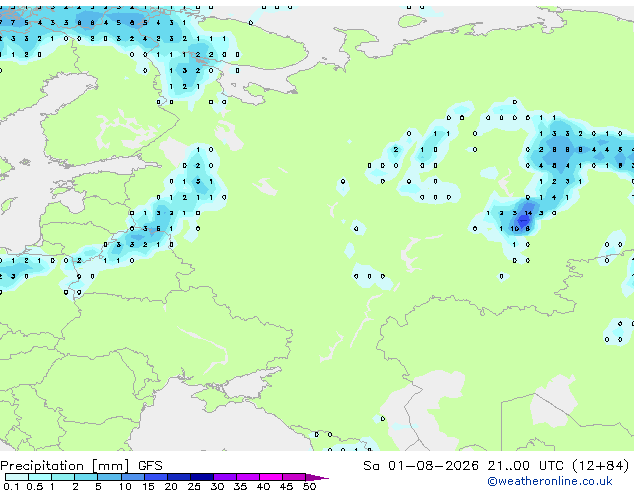The width and height of the screenshot is (634, 490).
Task: Click the '(12+84)' forecast offset text
Action: (600, 466)
